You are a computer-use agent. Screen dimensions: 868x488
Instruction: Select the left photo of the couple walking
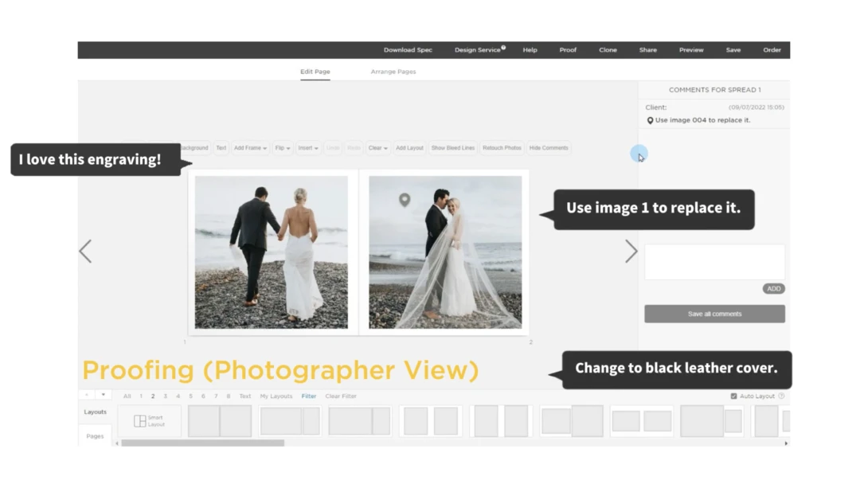pos(272,252)
